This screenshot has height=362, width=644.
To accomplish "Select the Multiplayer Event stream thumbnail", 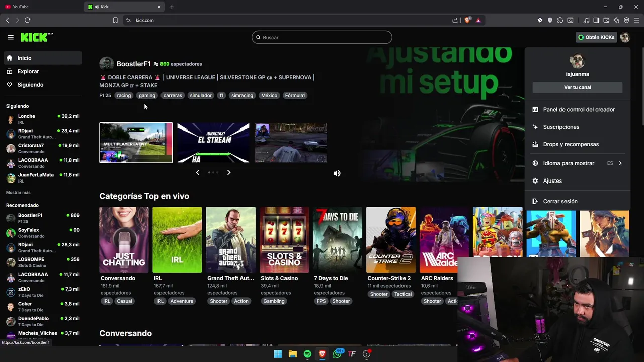I will [136, 142].
